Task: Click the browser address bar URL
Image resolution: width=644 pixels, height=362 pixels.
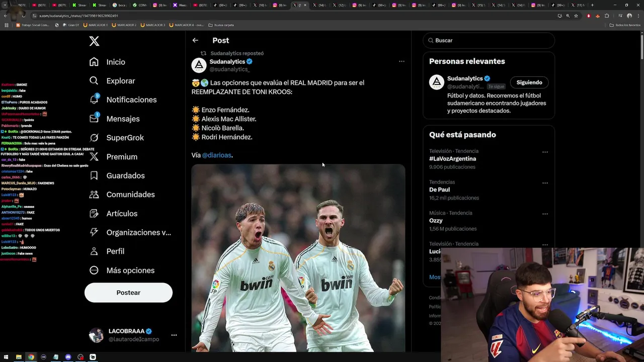Action: [x=79, y=16]
